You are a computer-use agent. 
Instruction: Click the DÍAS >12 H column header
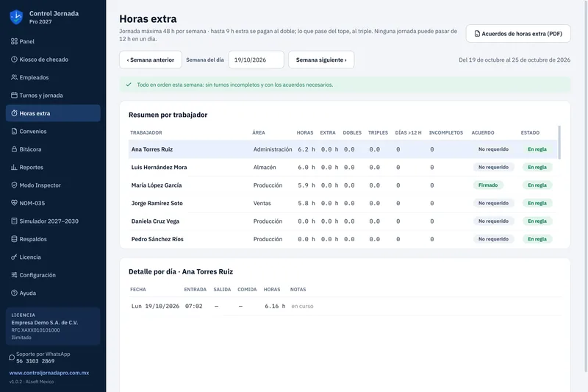pyautogui.click(x=408, y=133)
